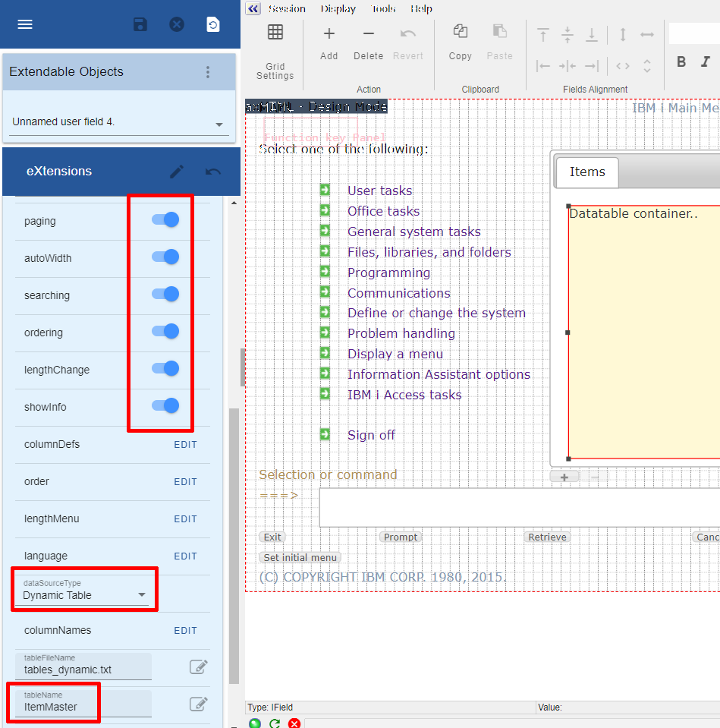Viewport: 720px width, 728px height.
Task: Click the eXtensions pencil edit icon
Action: point(177,172)
